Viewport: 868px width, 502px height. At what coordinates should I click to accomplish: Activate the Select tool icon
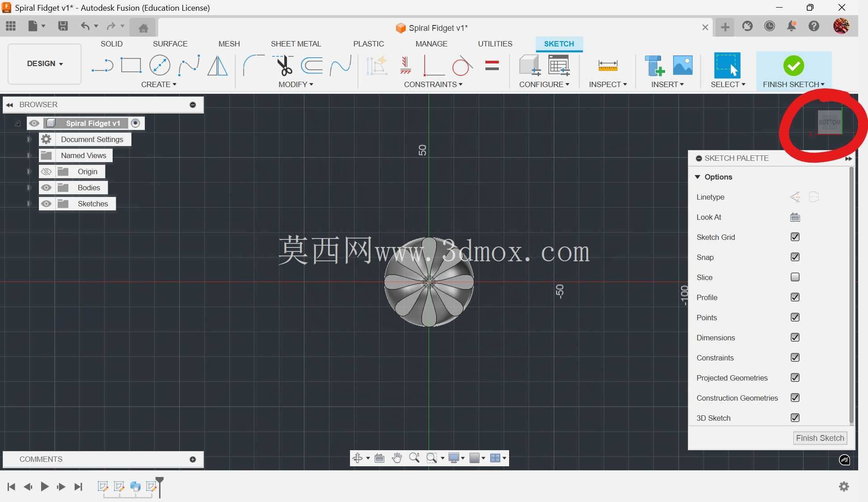tap(727, 66)
